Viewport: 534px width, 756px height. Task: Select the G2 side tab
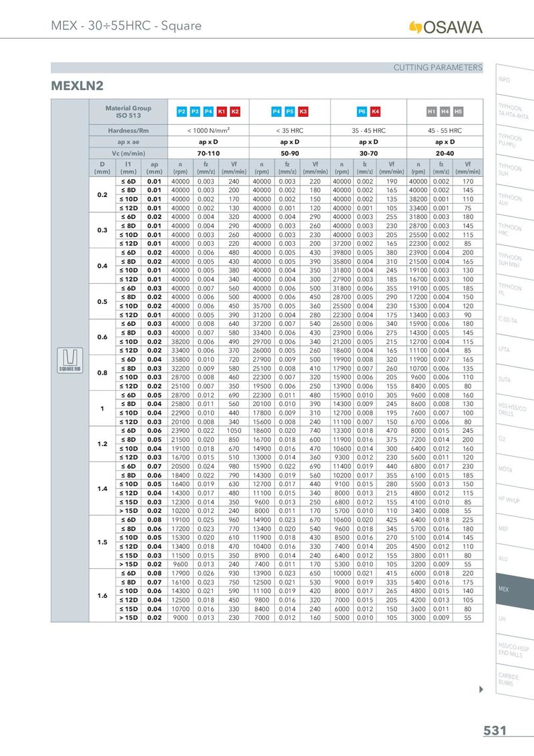[x=514, y=439]
